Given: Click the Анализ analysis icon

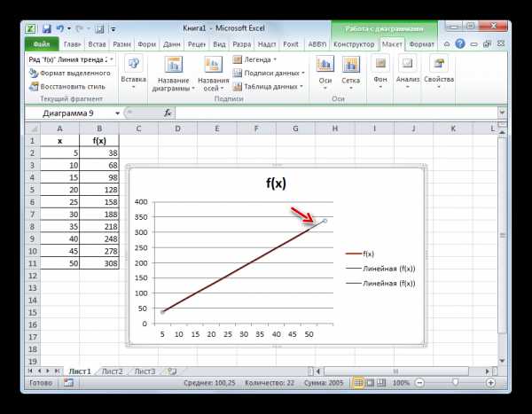Looking at the screenshot, I should (x=407, y=64).
